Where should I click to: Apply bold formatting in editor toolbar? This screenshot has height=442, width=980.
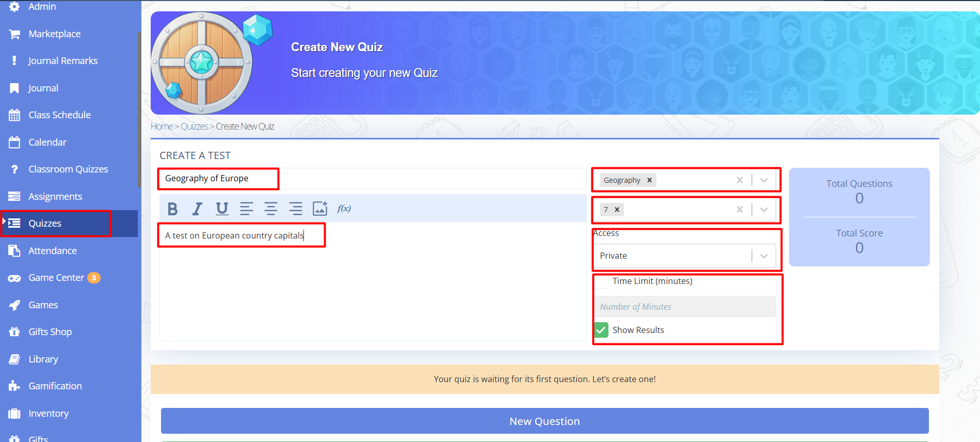(172, 209)
